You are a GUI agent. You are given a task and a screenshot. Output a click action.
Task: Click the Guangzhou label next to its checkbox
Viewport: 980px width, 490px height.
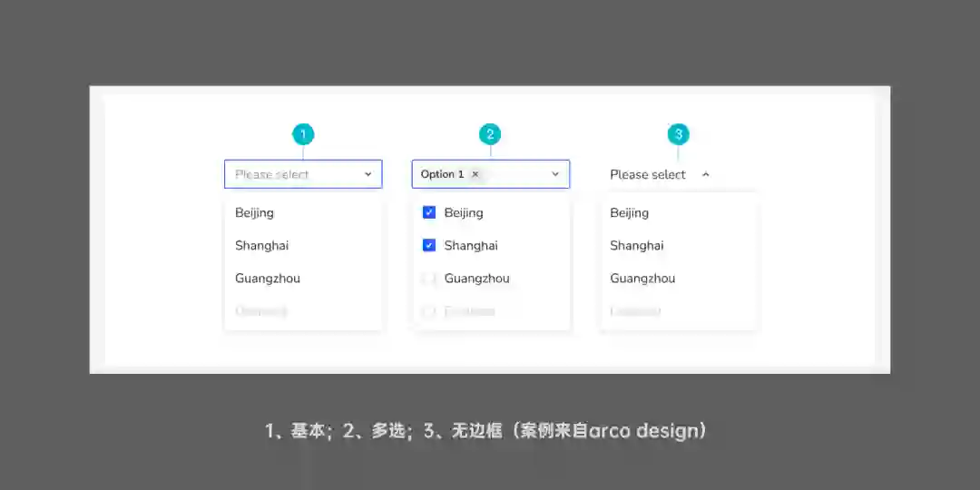click(x=477, y=279)
